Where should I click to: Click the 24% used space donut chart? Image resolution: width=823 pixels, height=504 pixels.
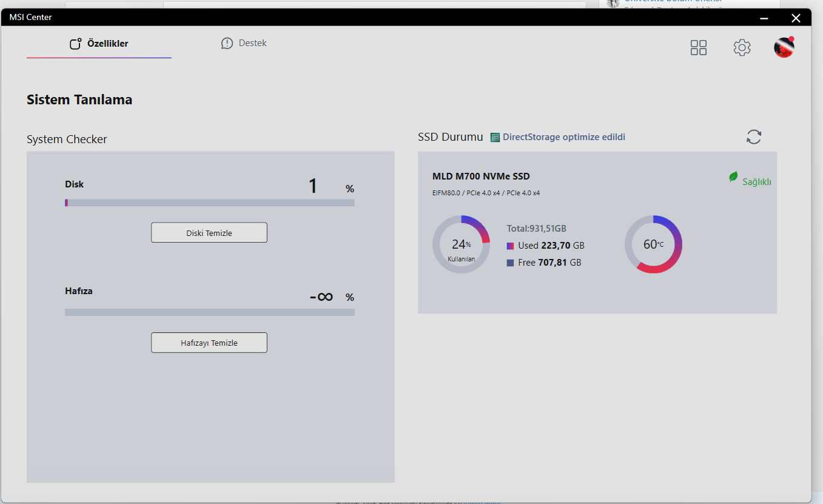tap(461, 244)
